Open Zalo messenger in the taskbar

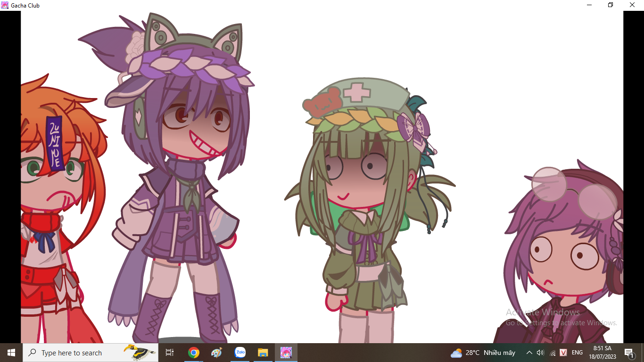pyautogui.click(x=240, y=353)
